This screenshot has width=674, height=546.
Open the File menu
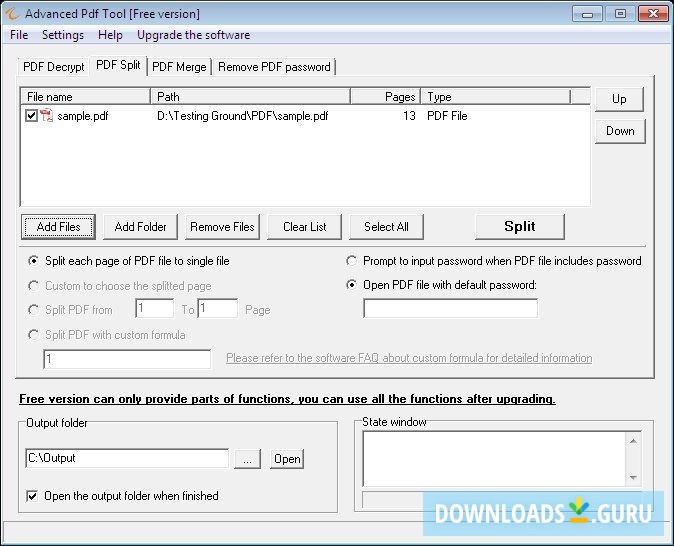(x=19, y=35)
